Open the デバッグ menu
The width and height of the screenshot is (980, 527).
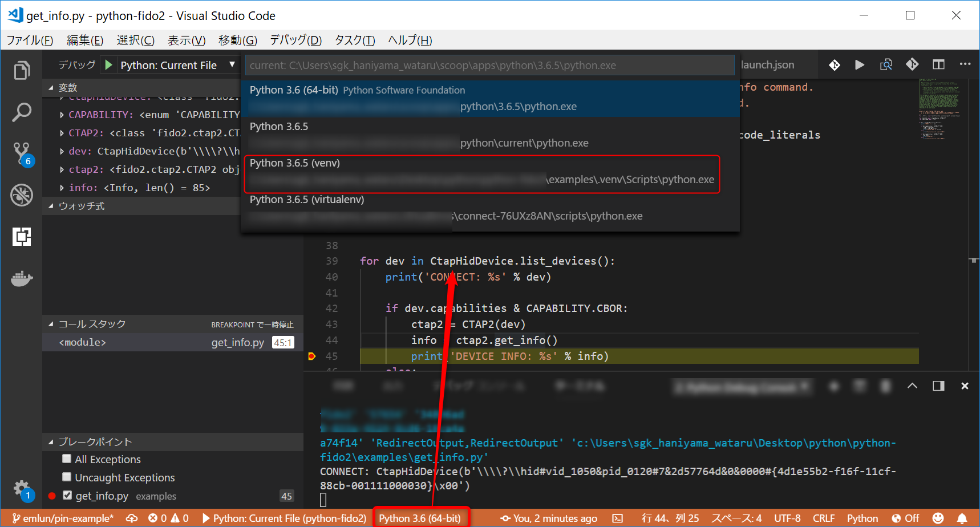295,40
